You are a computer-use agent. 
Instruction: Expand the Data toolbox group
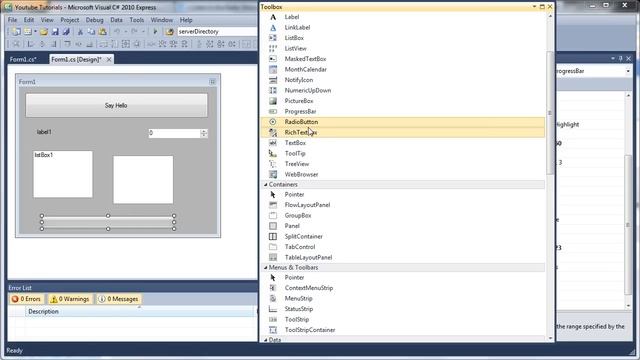266,340
